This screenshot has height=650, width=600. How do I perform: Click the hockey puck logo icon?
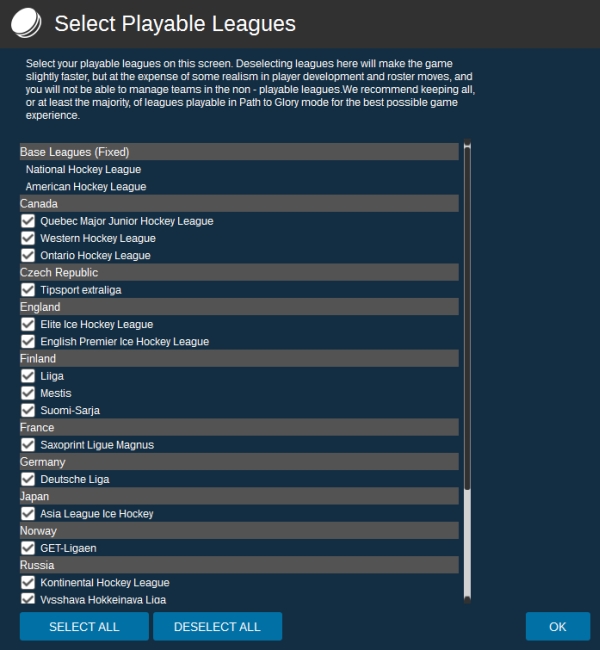point(26,22)
